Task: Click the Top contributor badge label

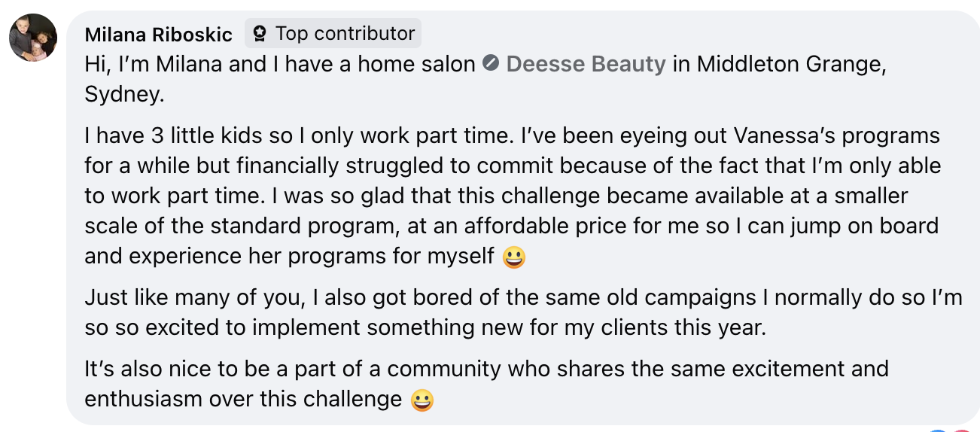Action: tap(345, 34)
